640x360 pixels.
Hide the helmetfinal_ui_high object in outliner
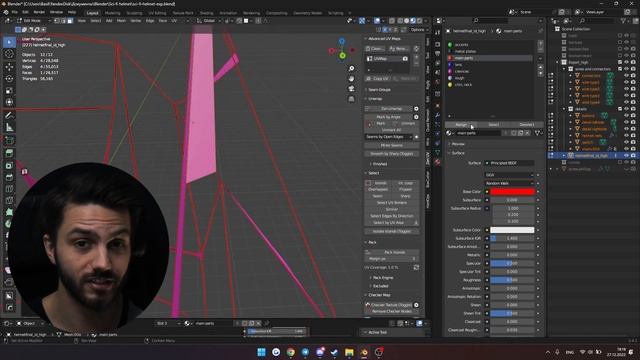[x=626, y=156]
